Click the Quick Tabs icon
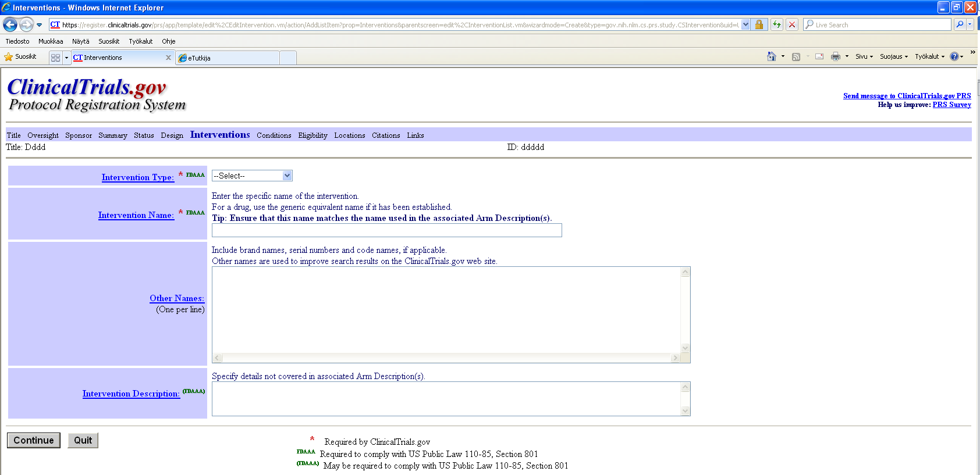Image resolution: width=980 pixels, height=475 pixels. 56,58
